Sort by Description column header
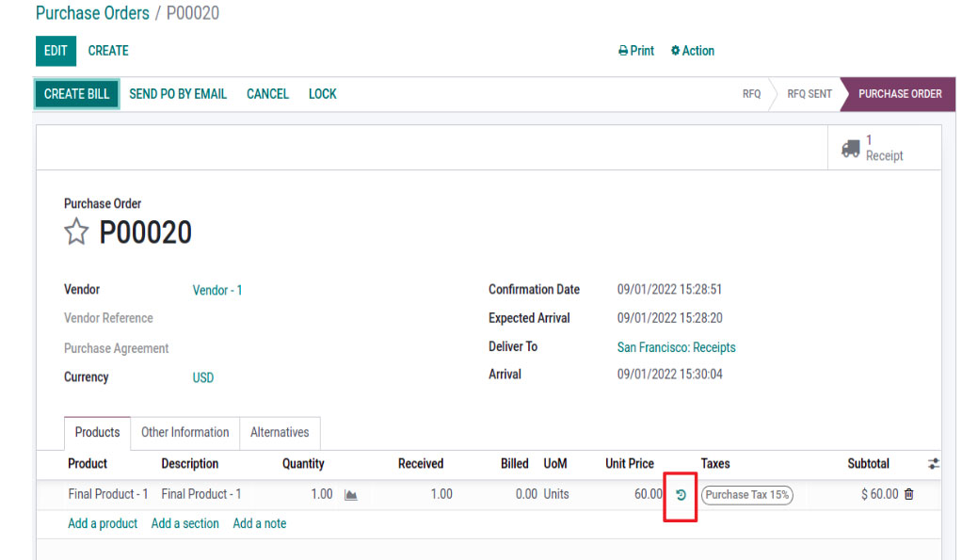 click(189, 464)
